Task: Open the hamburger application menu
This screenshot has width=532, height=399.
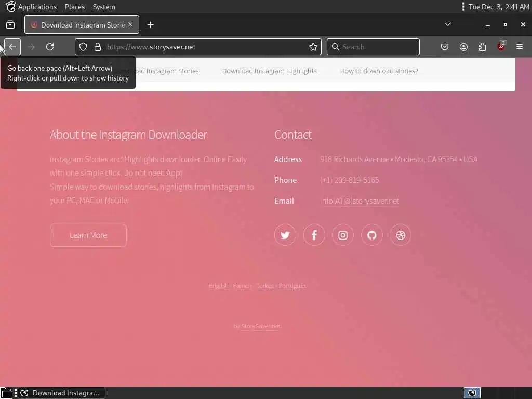Action: (x=520, y=47)
